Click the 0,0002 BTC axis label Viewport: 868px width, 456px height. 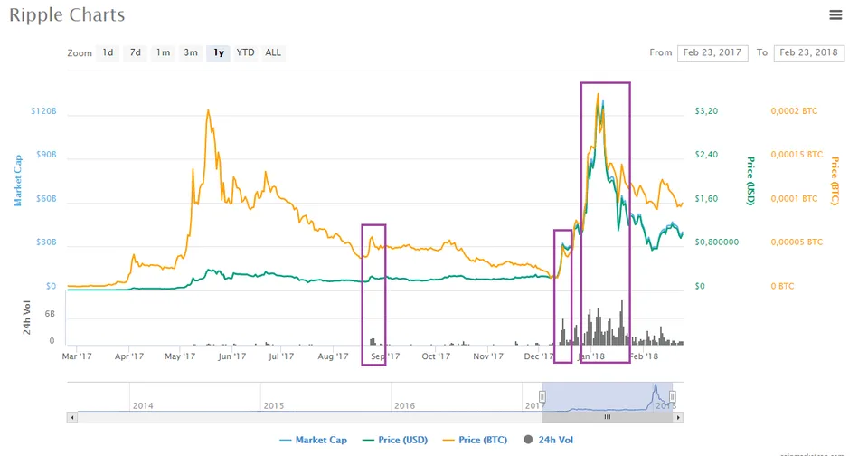click(x=794, y=111)
